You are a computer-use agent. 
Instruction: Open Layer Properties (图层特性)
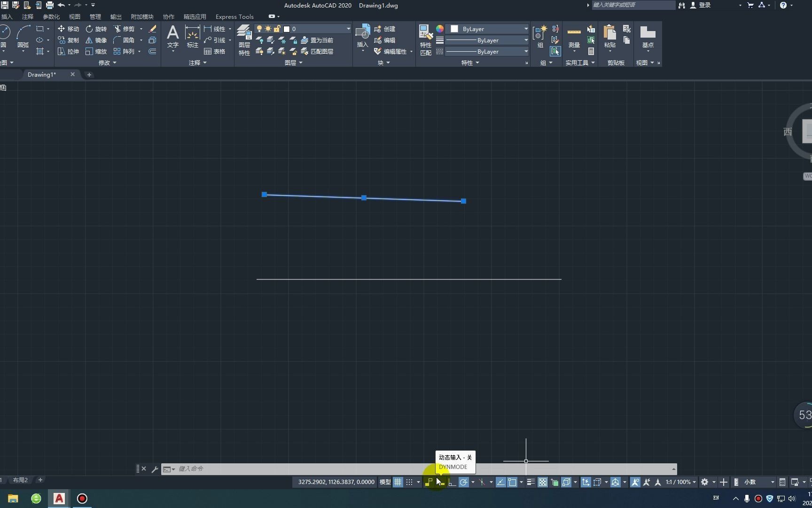244,40
